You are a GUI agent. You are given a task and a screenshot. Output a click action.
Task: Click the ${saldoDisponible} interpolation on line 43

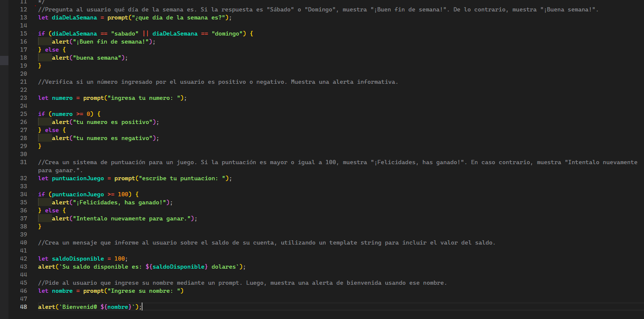177,267
